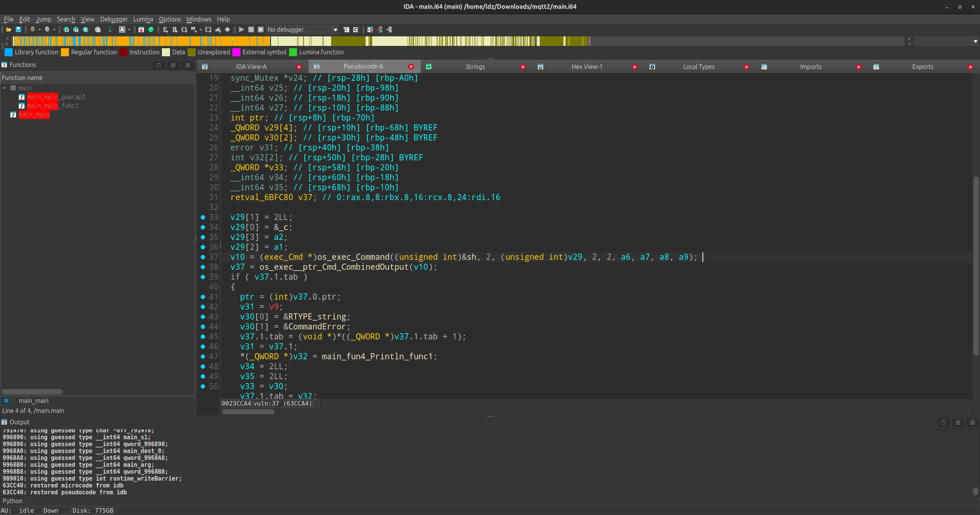The image size is (980, 515).
Task: Close the Hex View-1 tab
Action: tap(634, 67)
